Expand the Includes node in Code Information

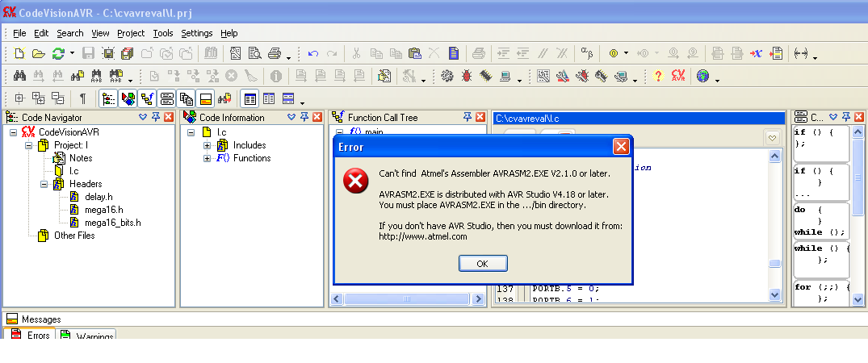207,145
